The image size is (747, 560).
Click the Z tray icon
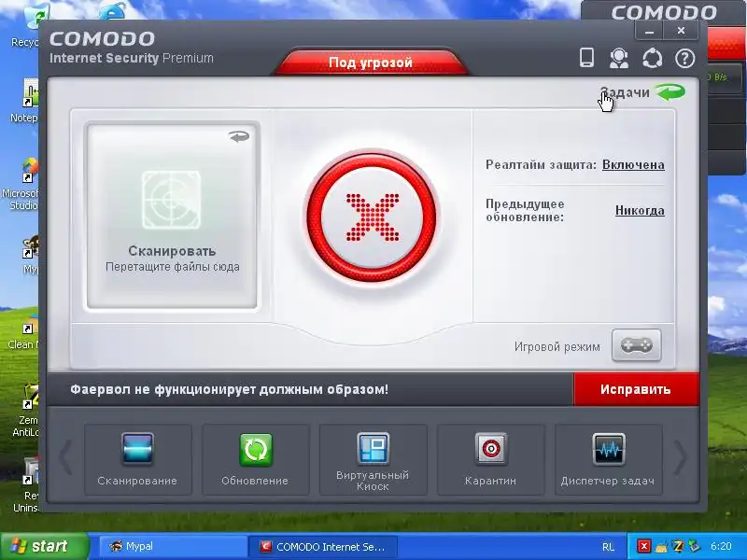tap(678, 546)
